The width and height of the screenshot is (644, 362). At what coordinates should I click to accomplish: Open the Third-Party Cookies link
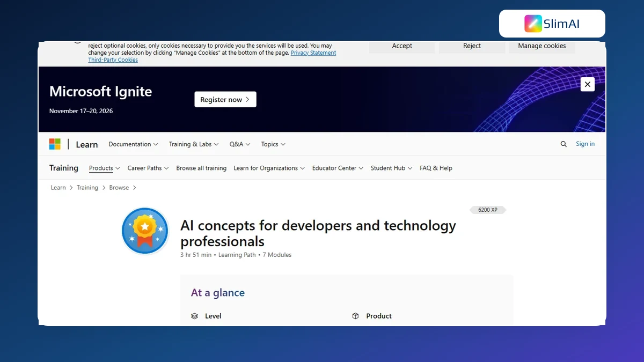point(113,60)
